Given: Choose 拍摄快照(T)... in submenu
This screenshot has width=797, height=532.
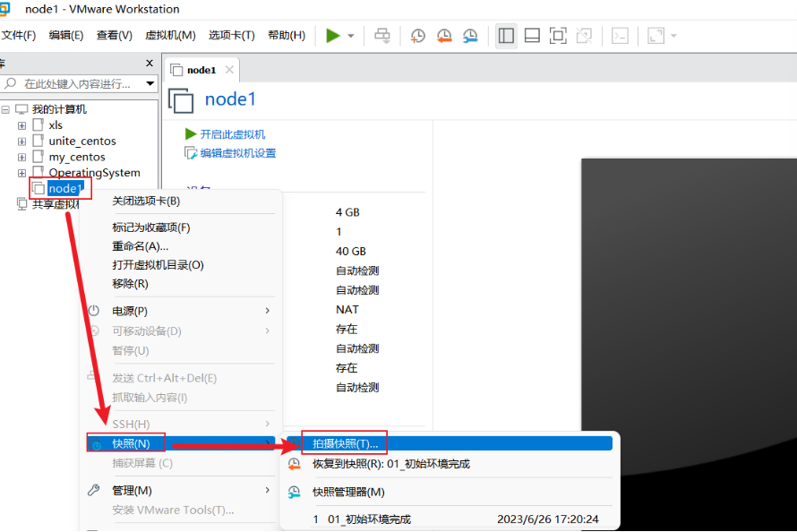Looking at the screenshot, I should pyautogui.click(x=450, y=443).
